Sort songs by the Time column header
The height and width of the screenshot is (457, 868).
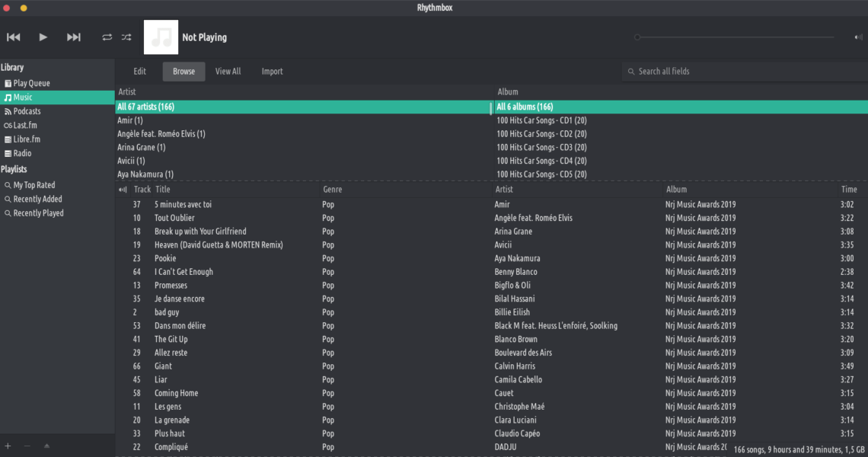pos(848,189)
